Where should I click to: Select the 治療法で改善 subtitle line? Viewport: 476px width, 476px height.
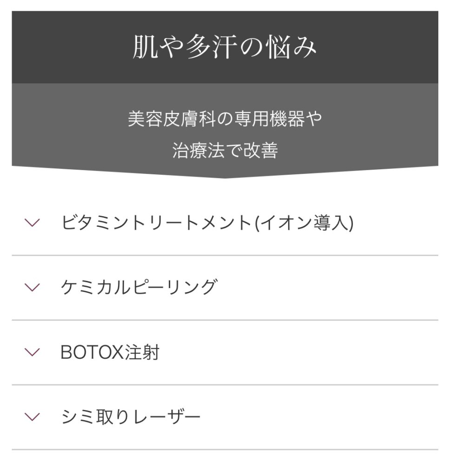click(225, 150)
